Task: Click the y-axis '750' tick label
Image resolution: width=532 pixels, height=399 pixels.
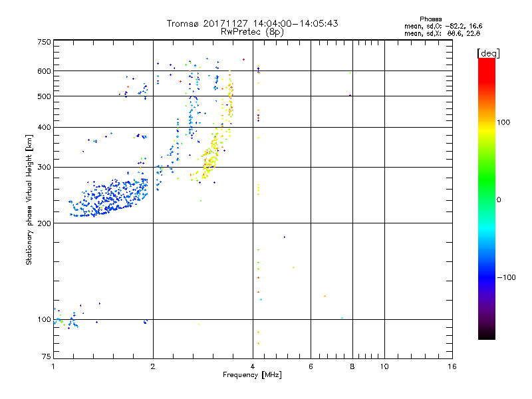Action: pyautogui.click(x=45, y=42)
